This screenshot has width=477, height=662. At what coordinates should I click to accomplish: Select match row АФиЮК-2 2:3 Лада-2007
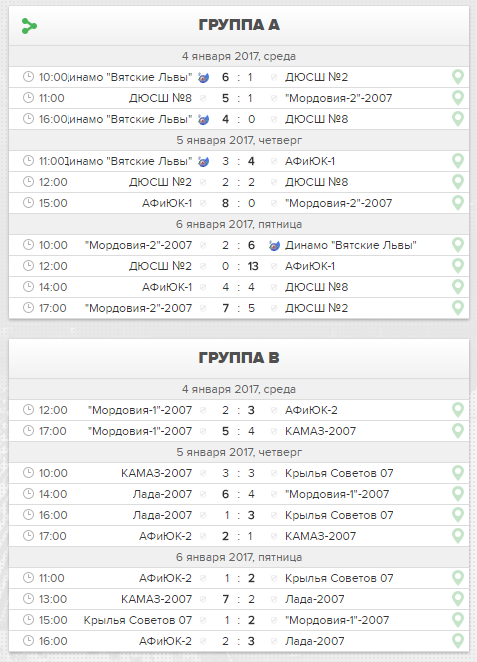click(239, 641)
